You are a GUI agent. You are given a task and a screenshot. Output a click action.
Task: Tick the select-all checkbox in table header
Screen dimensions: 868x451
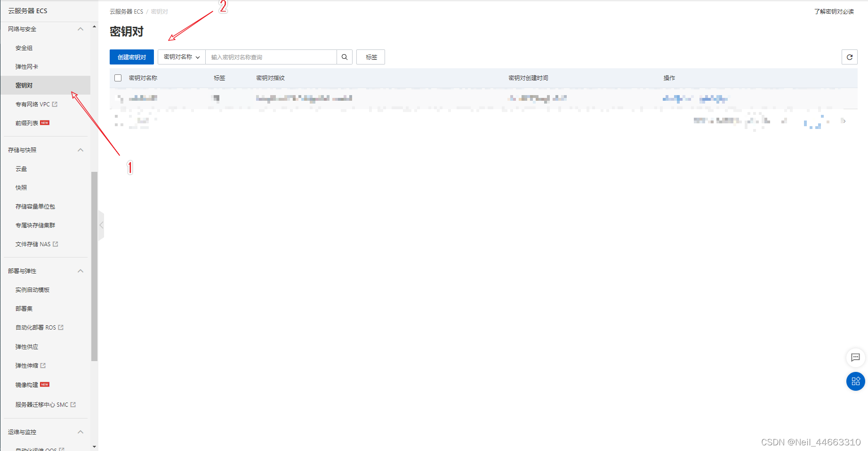[x=118, y=78]
